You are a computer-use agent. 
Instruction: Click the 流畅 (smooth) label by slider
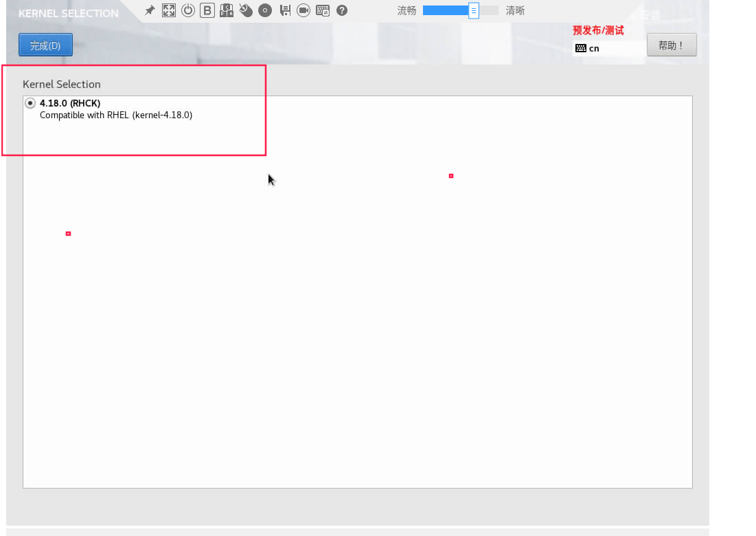[x=406, y=10]
